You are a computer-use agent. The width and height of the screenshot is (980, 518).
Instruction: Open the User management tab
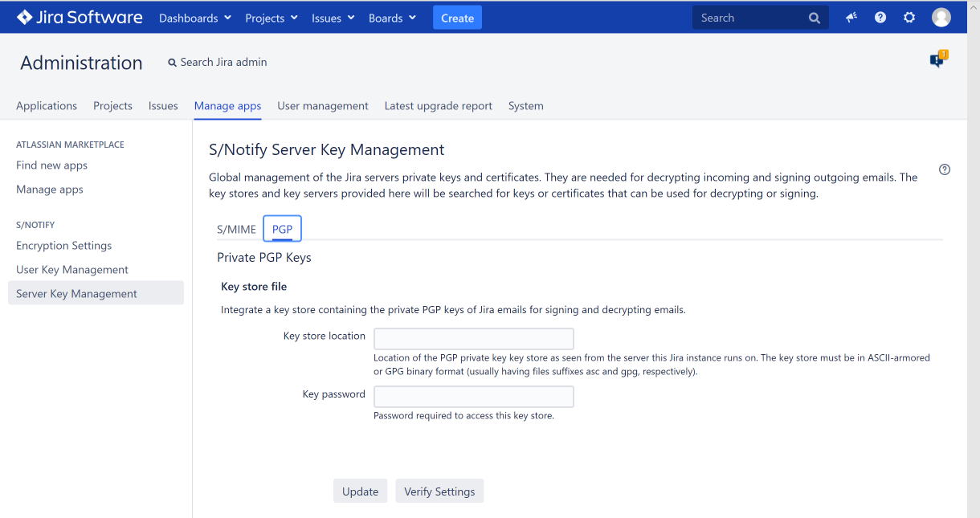coord(323,106)
